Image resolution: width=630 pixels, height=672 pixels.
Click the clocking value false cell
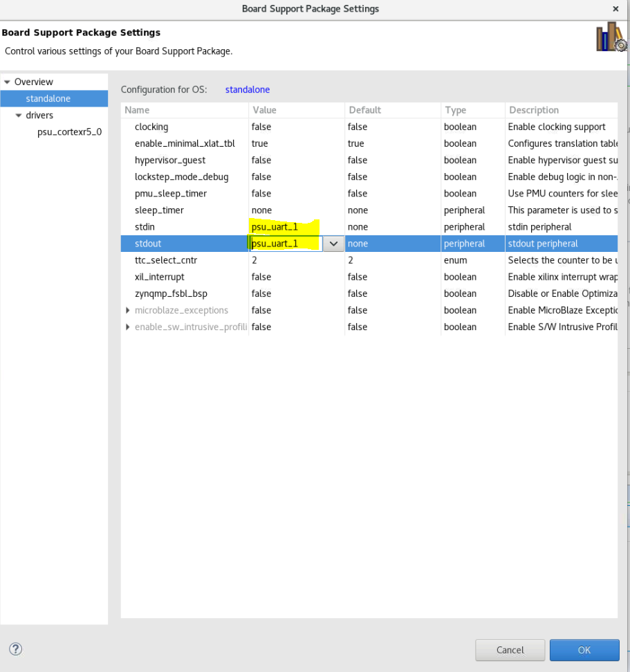click(x=261, y=127)
